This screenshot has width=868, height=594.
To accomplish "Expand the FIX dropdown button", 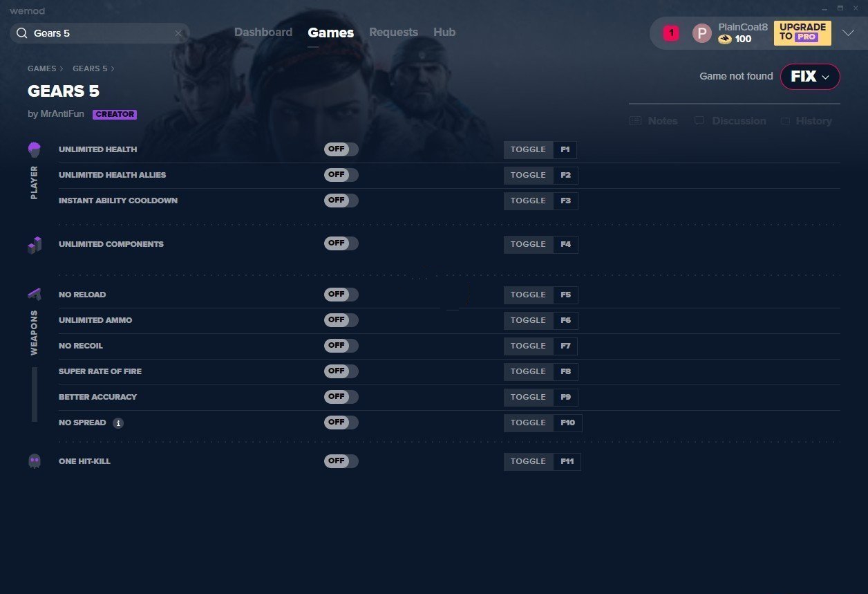I will (810, 77).
